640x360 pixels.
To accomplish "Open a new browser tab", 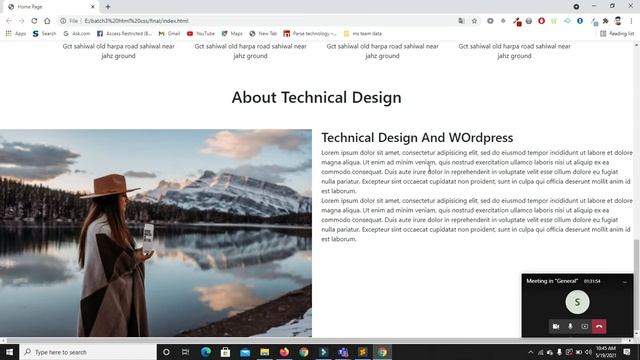I will tap(108, 7).
